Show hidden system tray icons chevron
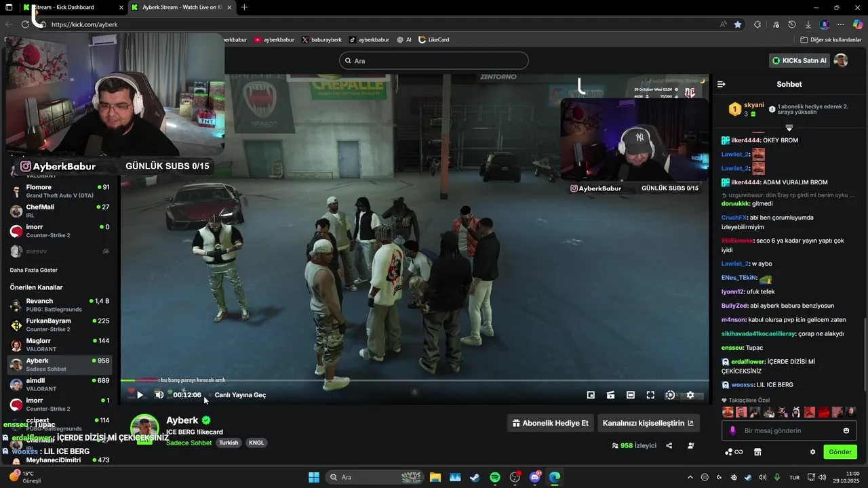This screenshot has height=488, width=868. [690, 477]
